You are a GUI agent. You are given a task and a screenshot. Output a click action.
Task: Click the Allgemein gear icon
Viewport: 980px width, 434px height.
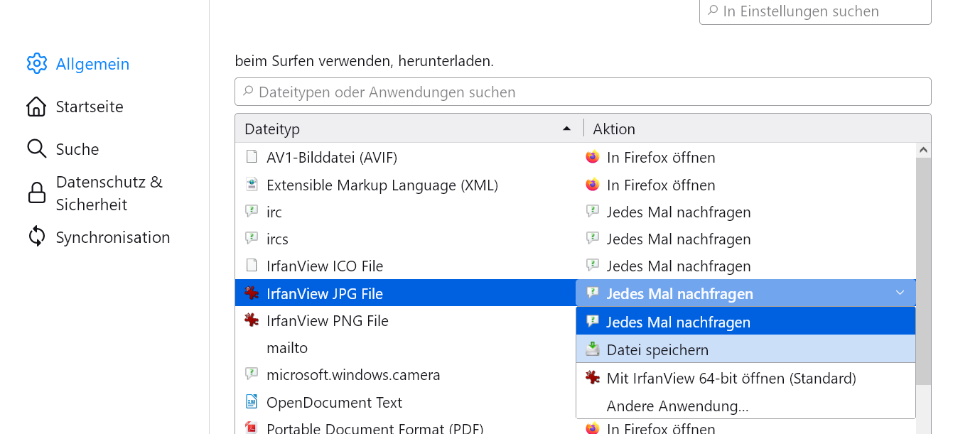(37, 63)
